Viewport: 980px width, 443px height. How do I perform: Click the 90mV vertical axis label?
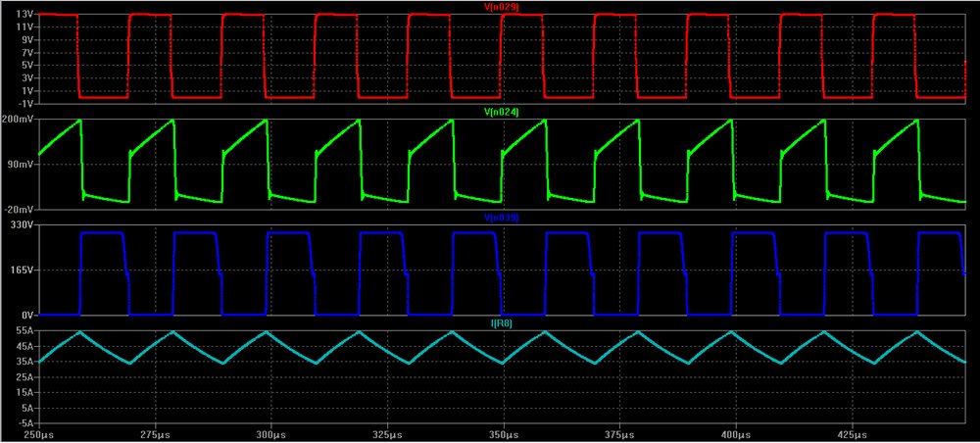pyautogui.click(x=22, y=164)
